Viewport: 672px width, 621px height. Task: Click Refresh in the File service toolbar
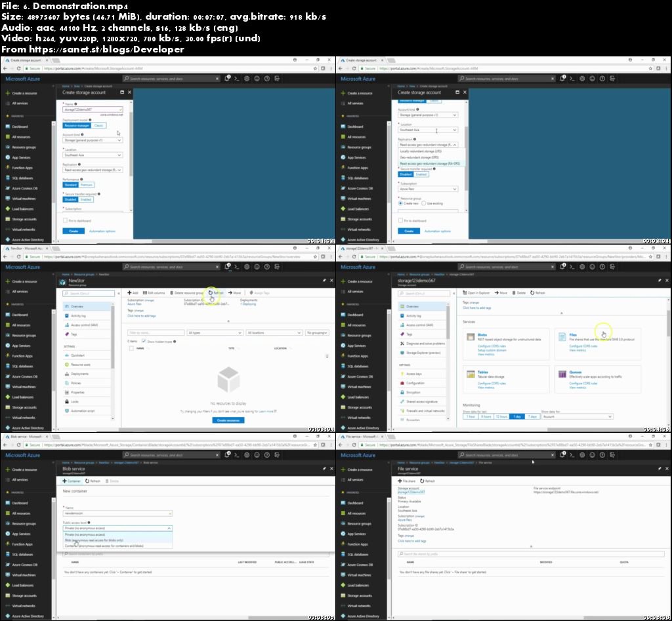point(428,481)
